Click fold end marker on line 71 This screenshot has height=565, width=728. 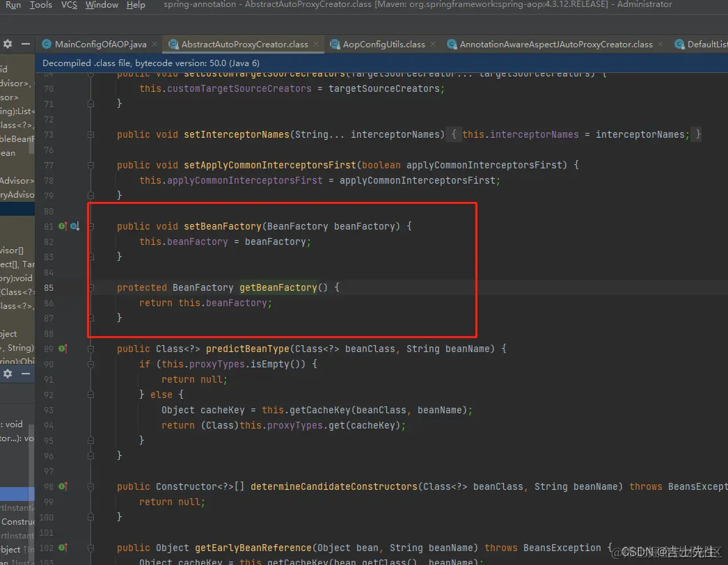pos(91,104)
